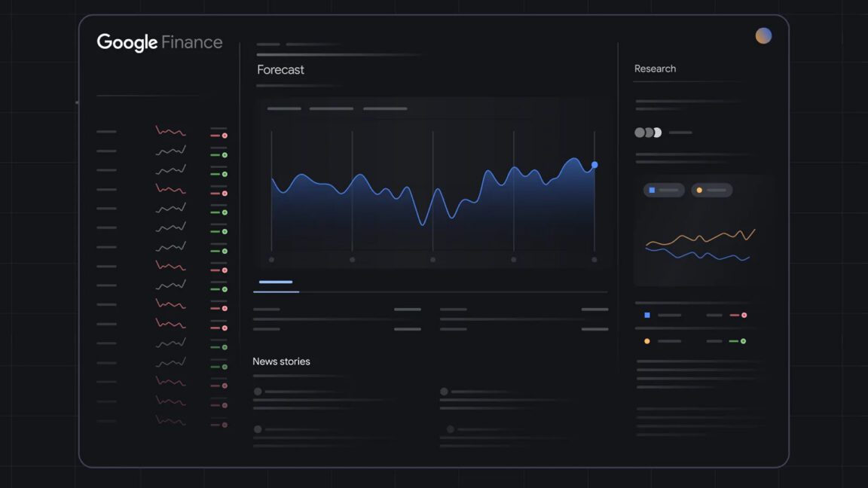Open the third filter pill above the forecast chart
The width and height of the screenshot is (868, 488).
385,108
